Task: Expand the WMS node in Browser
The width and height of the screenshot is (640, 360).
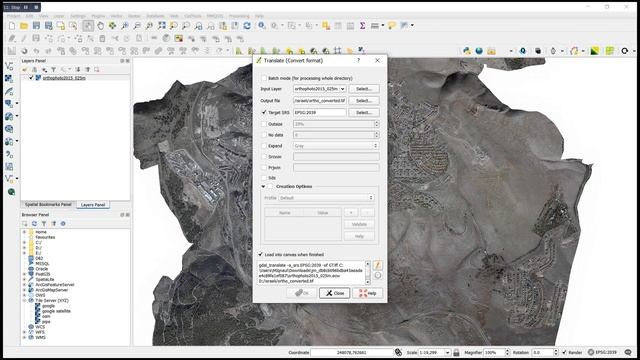Action: point(24,338)
